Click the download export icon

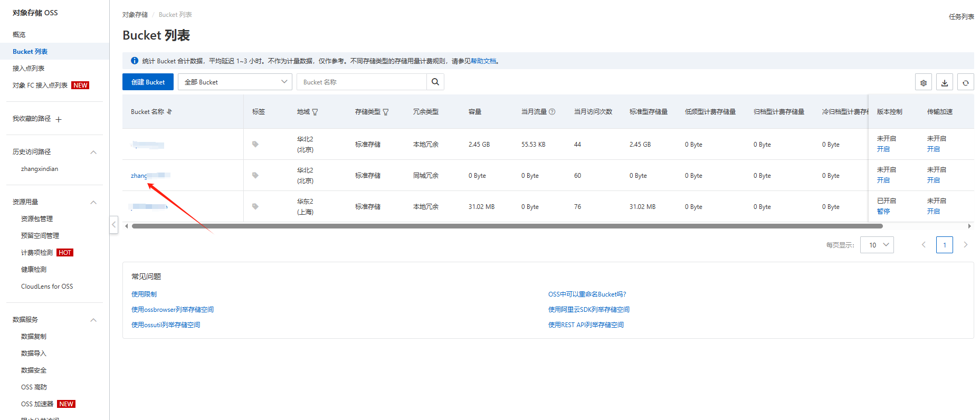(x=944, y=82)
